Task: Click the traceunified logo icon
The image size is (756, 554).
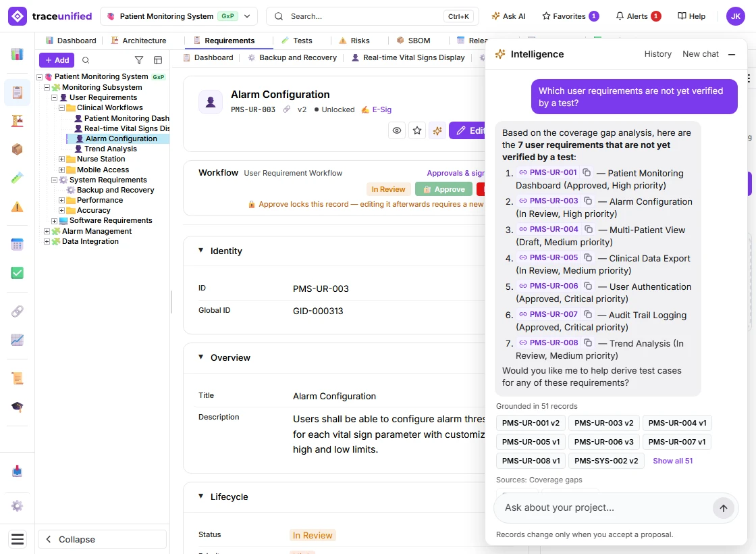Action: pyautogui.click(x=18, y=16)
